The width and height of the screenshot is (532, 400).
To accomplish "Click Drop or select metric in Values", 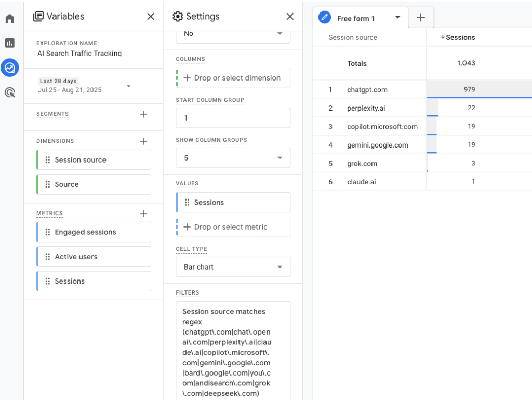I will click(233, 227).
